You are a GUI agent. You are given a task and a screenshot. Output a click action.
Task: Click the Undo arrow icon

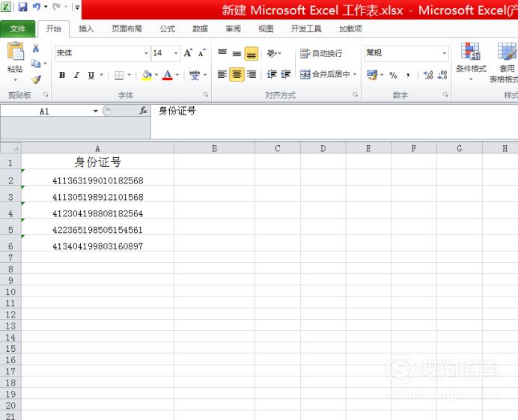click(37, 7)
